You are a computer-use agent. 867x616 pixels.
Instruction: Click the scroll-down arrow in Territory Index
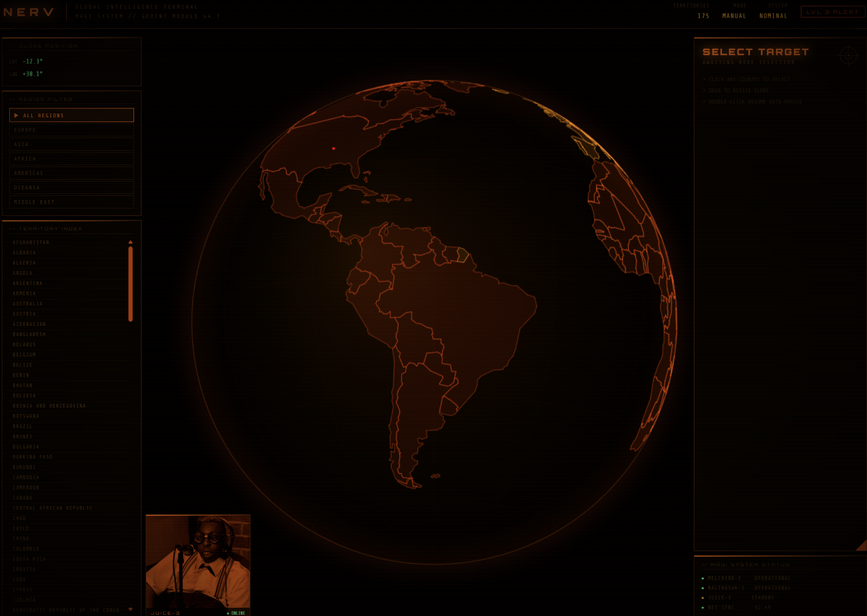pyautogui.click(x=130, y=609)
